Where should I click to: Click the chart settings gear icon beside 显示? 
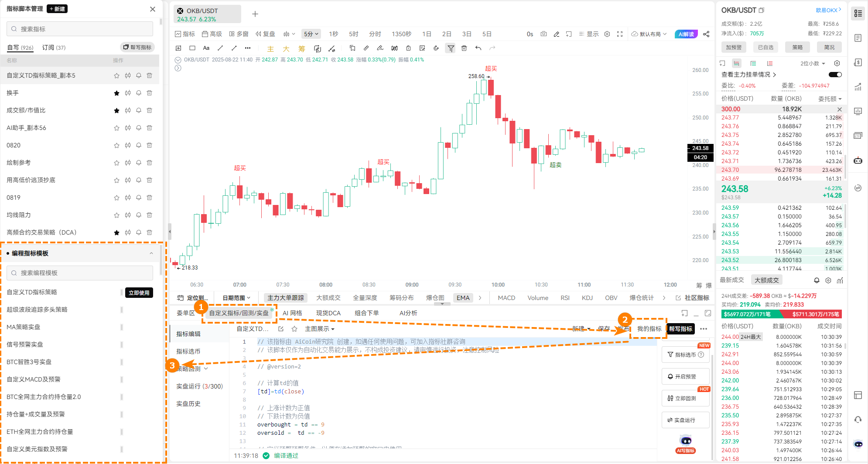607,34
